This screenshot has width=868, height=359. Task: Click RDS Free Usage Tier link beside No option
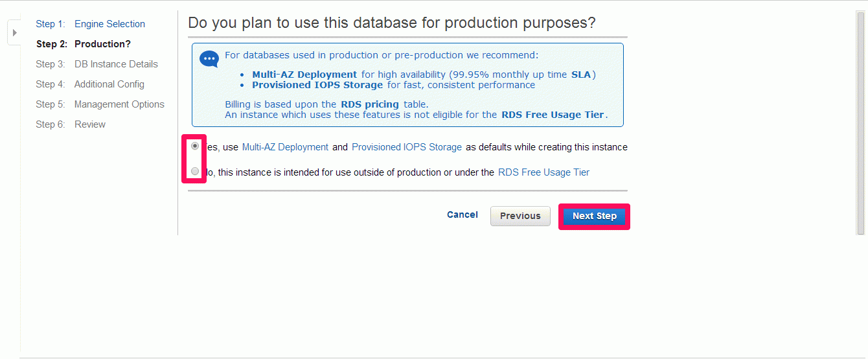pos(544,172)
